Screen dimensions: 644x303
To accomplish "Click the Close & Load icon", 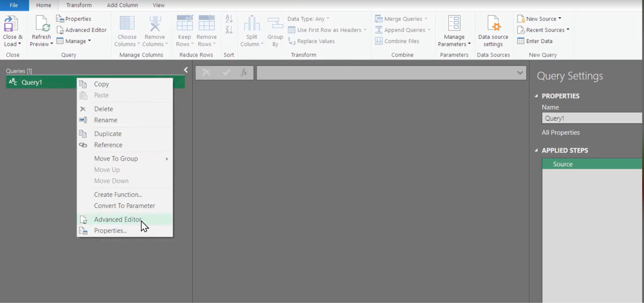I will point(11,24).
